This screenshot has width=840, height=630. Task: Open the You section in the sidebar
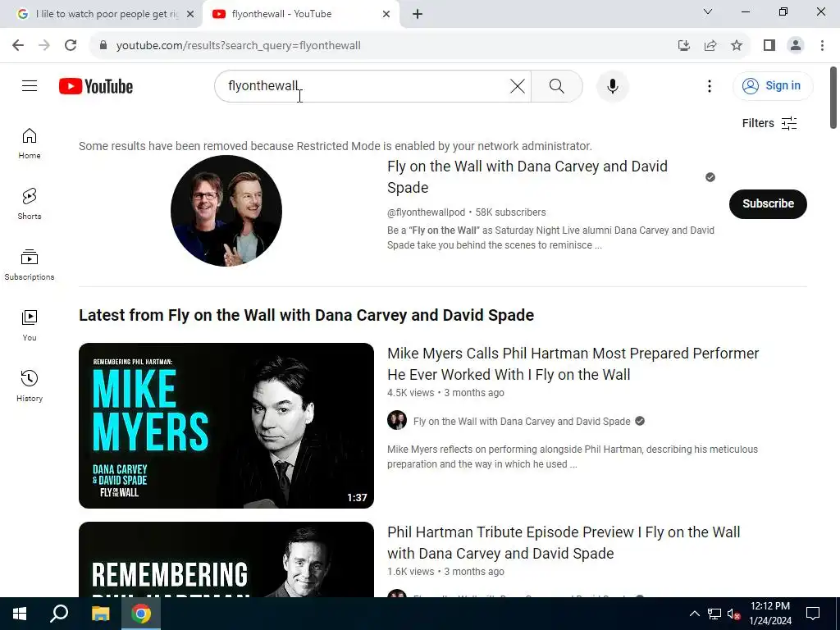pos(30,325)
